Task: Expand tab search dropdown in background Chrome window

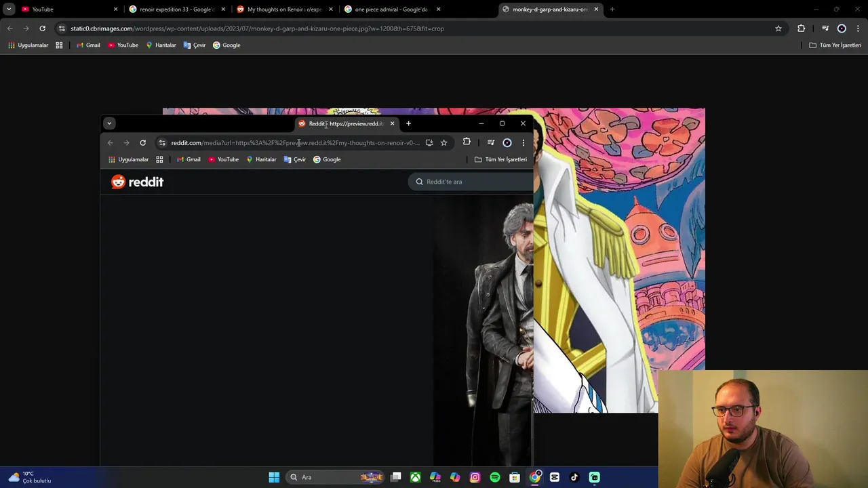Action: click(x=9, y=9)
